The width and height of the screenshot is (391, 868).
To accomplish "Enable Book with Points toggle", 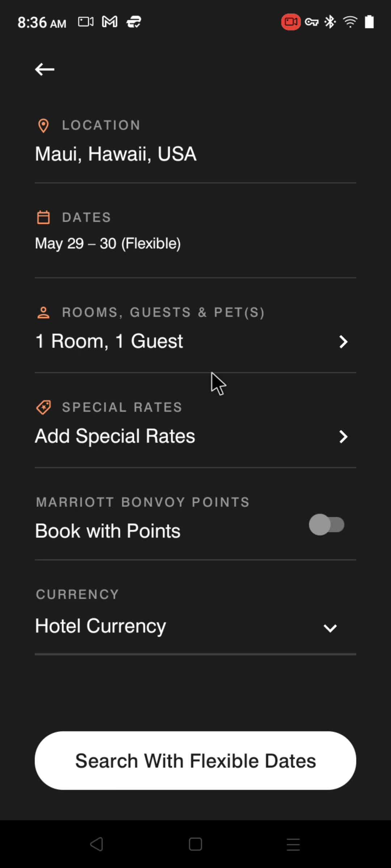I will (327, 524).
